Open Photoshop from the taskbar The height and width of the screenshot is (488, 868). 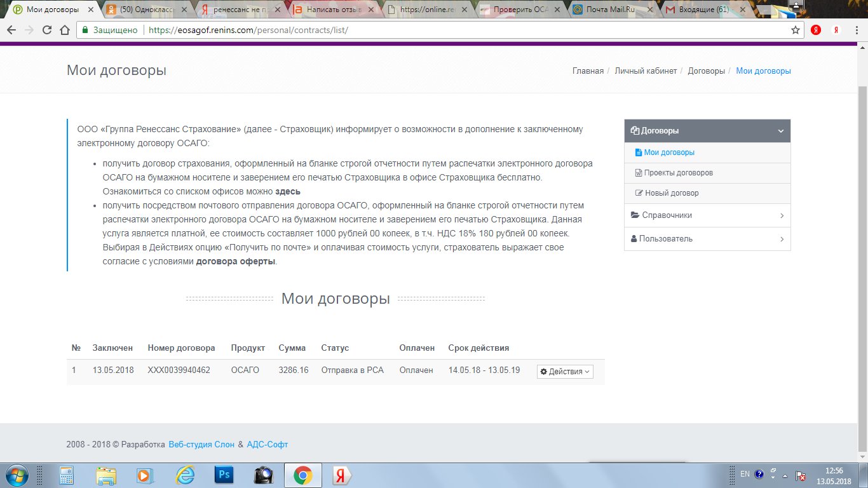224,475
